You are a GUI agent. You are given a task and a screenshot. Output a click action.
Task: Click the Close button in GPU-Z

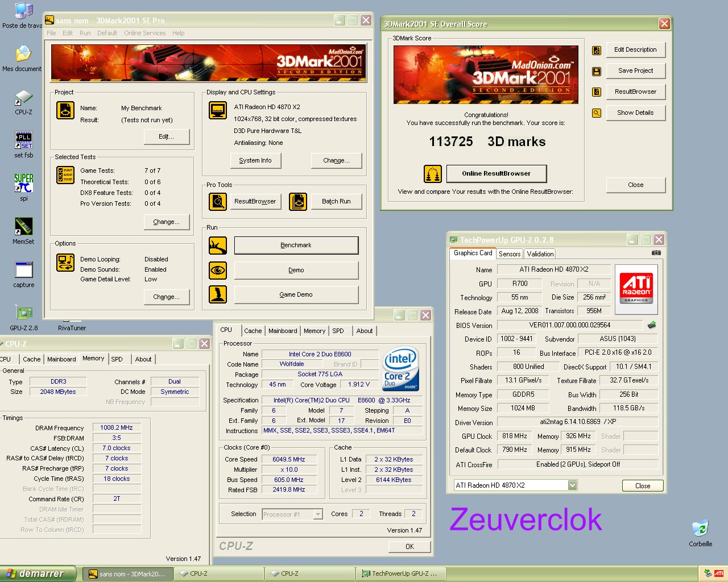[642, 486]
